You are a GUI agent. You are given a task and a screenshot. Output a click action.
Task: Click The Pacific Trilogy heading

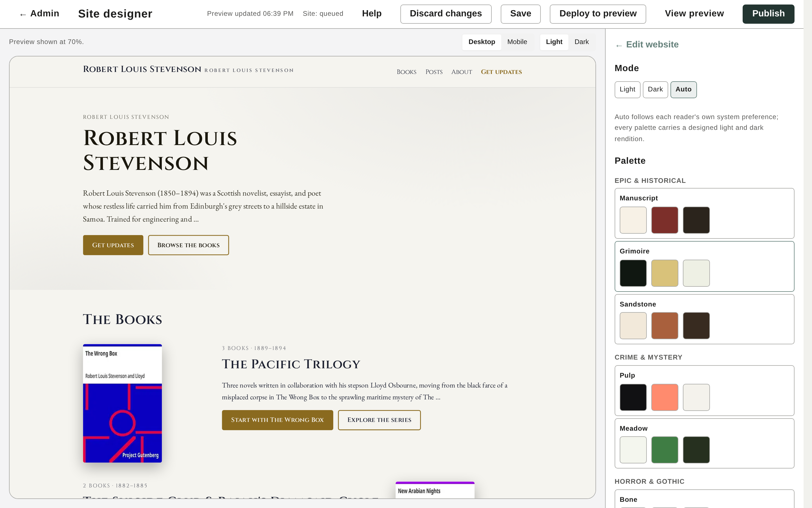pyautogui.click(x=291, y=364)
